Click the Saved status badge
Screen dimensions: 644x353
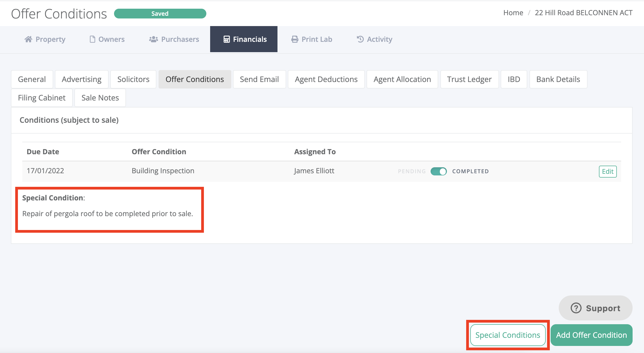tap(160, 14)
